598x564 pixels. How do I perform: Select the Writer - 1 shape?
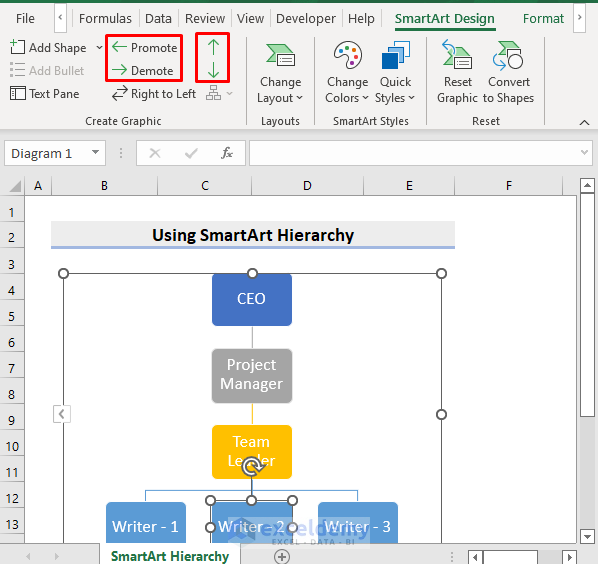click(146, 523)
